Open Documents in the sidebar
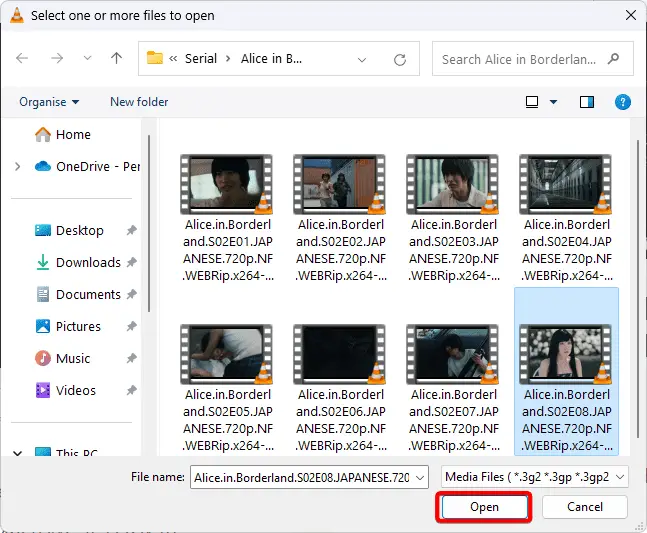647x533 pixels. pyautogui.click(x=78, y=295)
